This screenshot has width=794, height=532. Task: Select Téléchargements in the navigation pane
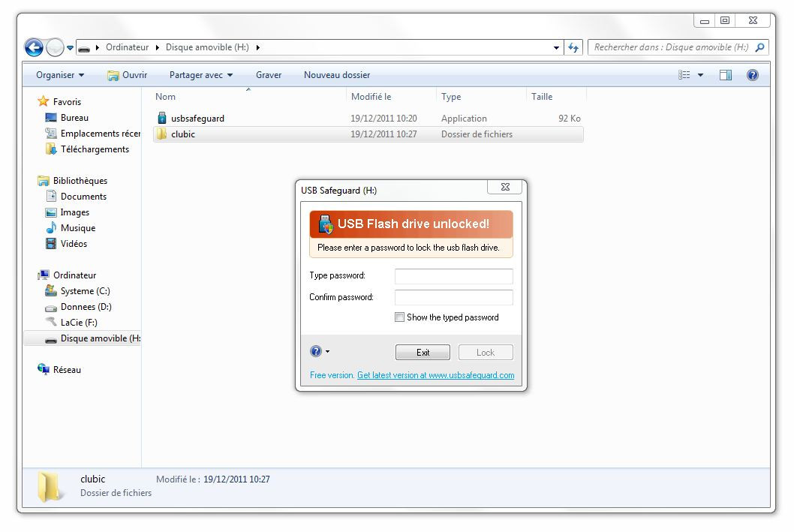95,149
